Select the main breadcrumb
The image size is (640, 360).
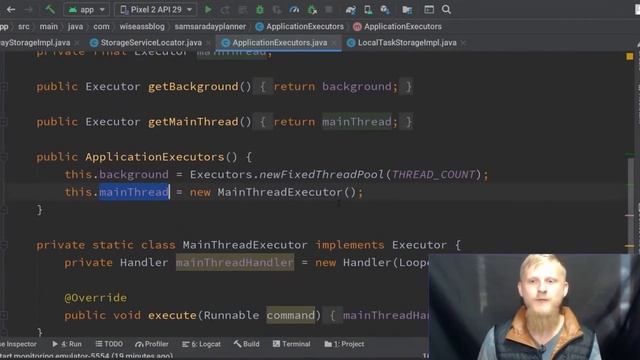point(49,27)
